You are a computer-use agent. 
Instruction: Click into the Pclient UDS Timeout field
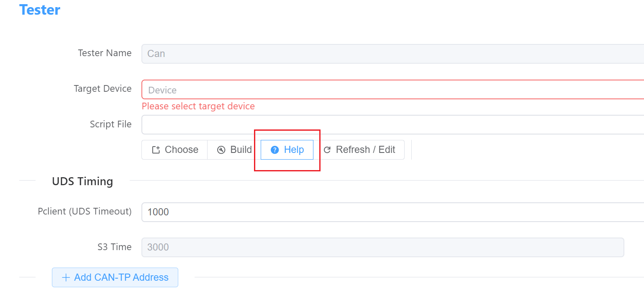[x=393, y=212]
